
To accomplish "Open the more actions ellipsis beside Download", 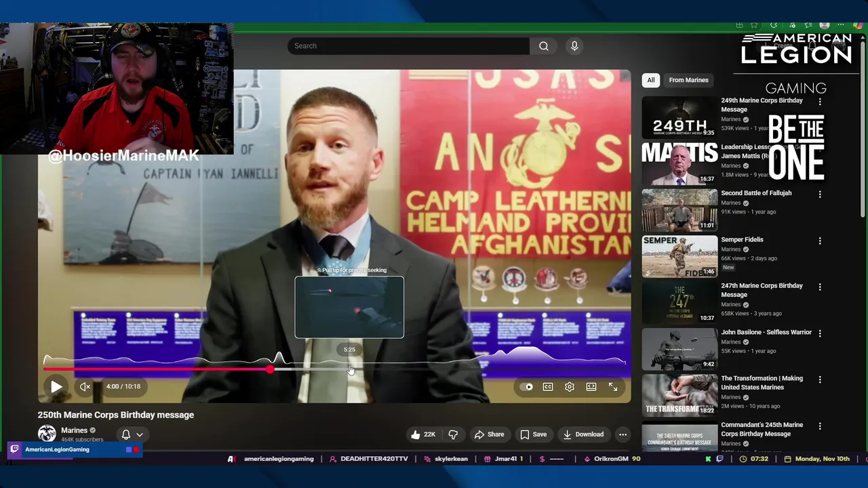I will point(623,434).
